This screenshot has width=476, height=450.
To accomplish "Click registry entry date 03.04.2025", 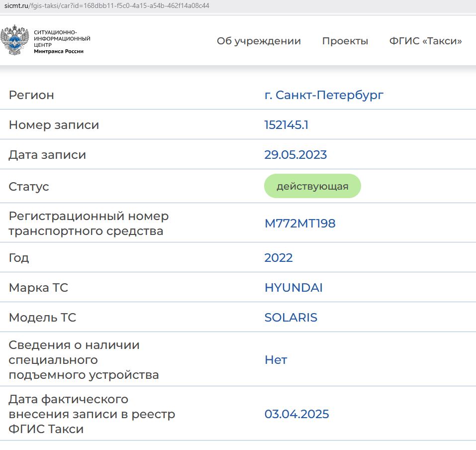I will coord(296,414).
